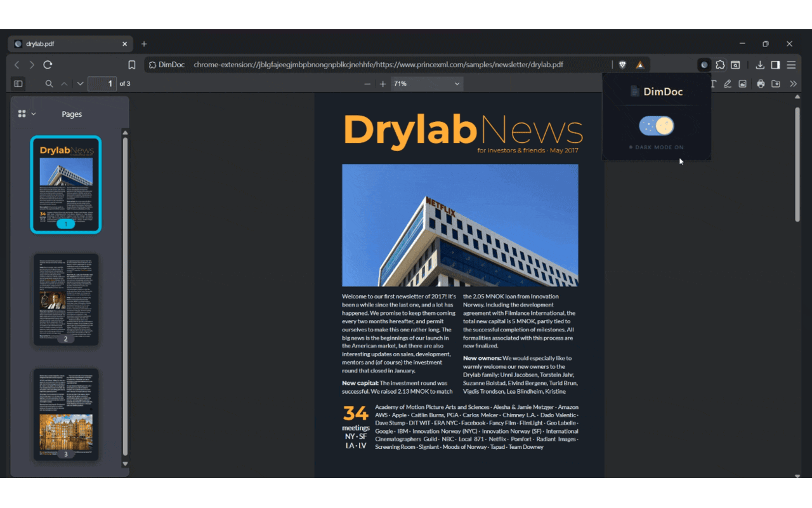The image size is (812, 508).
Task: Open the search tabs button
Action: tap(735, 65)
